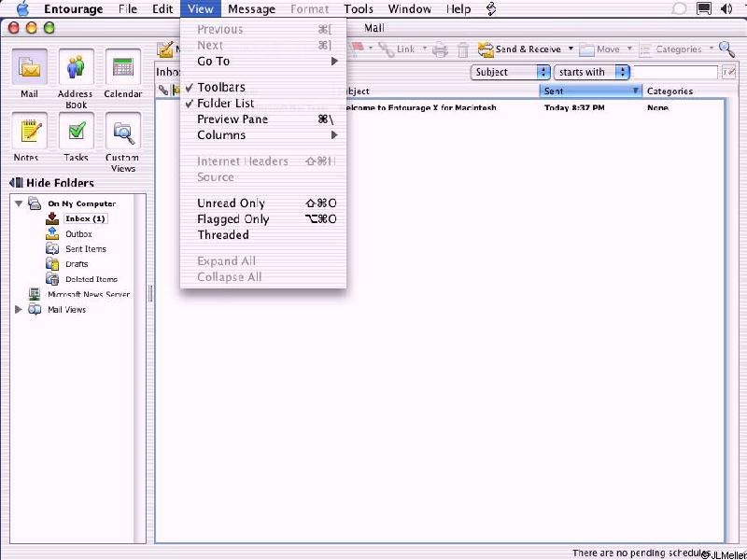This screenshot has height=560, width=747.
Task: Open the Message menu
Action: 251,8
